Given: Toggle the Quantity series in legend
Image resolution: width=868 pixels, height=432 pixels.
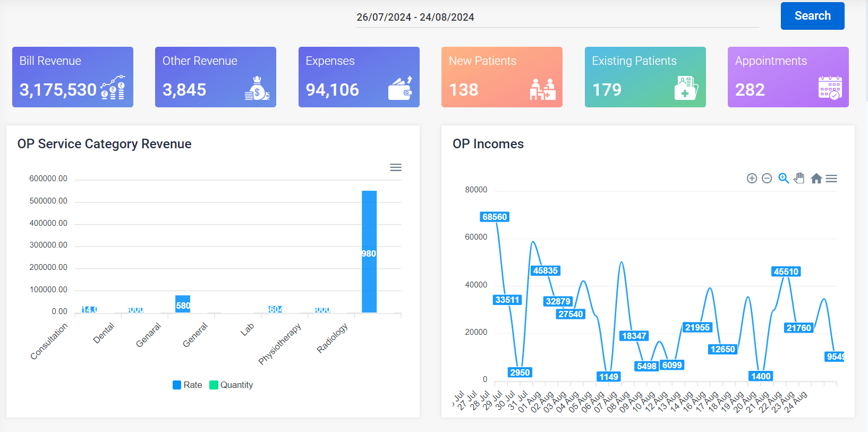Looking at the screenshot, I should click(231, 385).
